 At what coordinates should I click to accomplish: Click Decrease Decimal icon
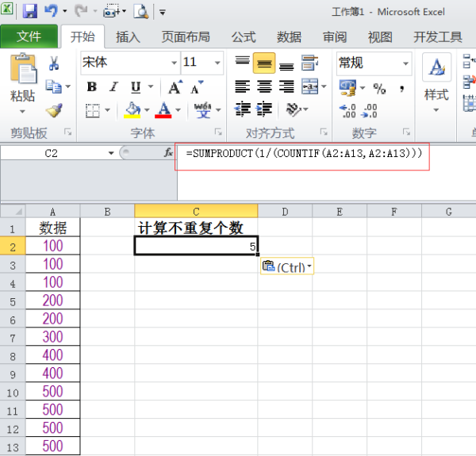point(369,111)
